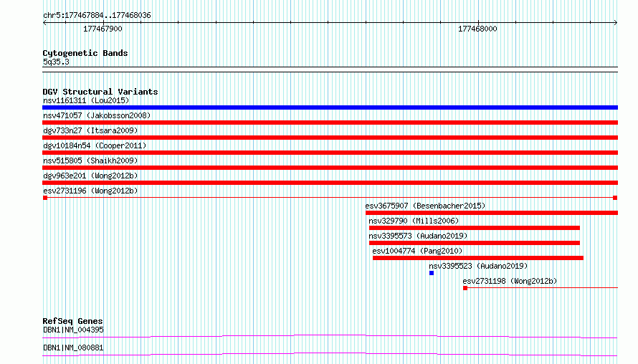The height and width of the screenshot is (364, 638).
Task: Click the red bar for nsv471057
Action: tap(330, 123)
